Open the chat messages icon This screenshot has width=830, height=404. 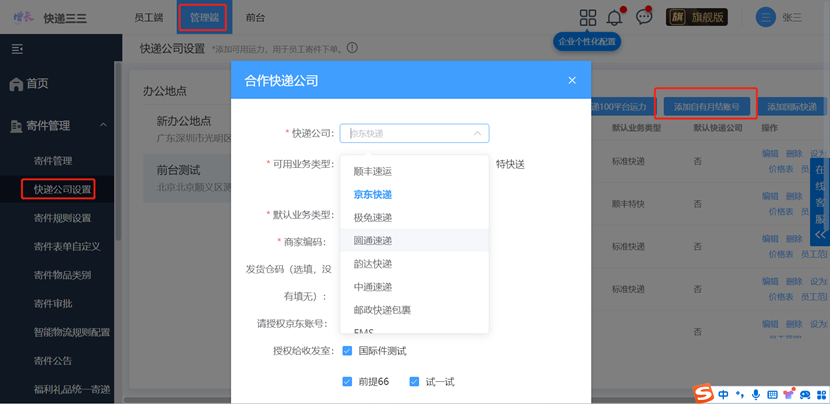pos(644,17)
